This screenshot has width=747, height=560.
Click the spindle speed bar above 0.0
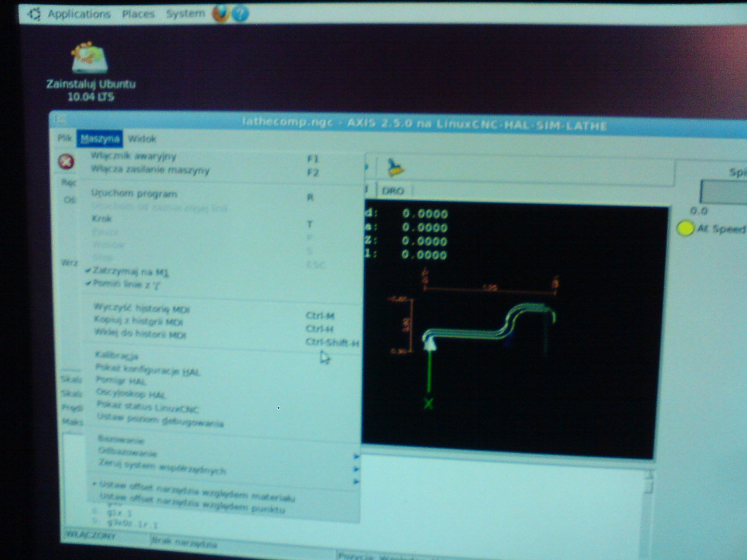click(724, 192)
